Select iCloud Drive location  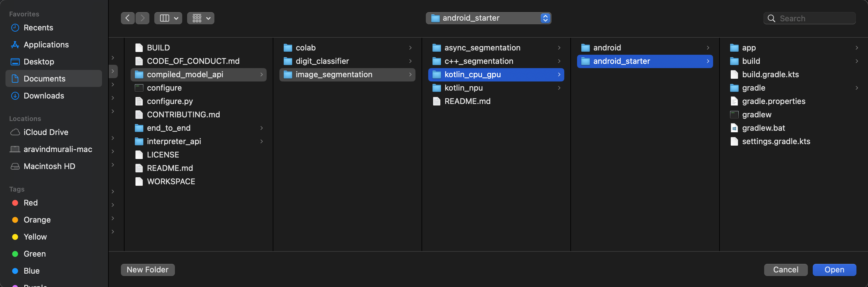pyautogui.click(x=46, y=132)
